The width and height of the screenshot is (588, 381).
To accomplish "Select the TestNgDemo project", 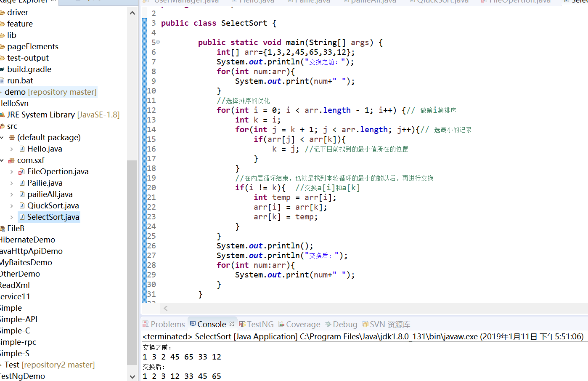I will pyautogui.click(x=22, y=376).
